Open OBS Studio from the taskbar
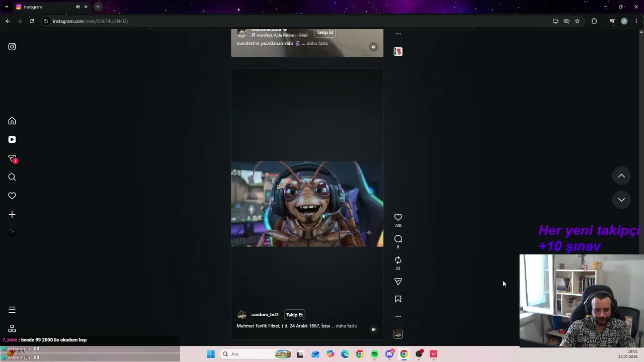Image resolution: width=644 pixels, height=362 pixels. tap(419, 354)
